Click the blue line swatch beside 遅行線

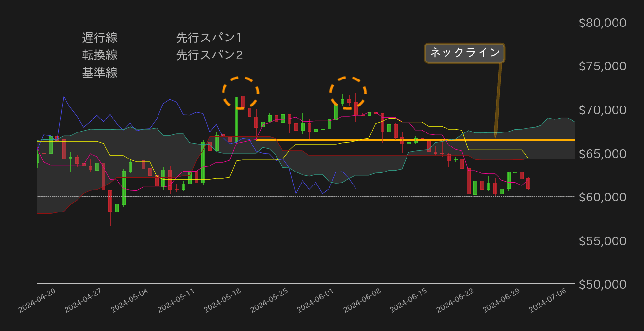click(x=60, y=38)
